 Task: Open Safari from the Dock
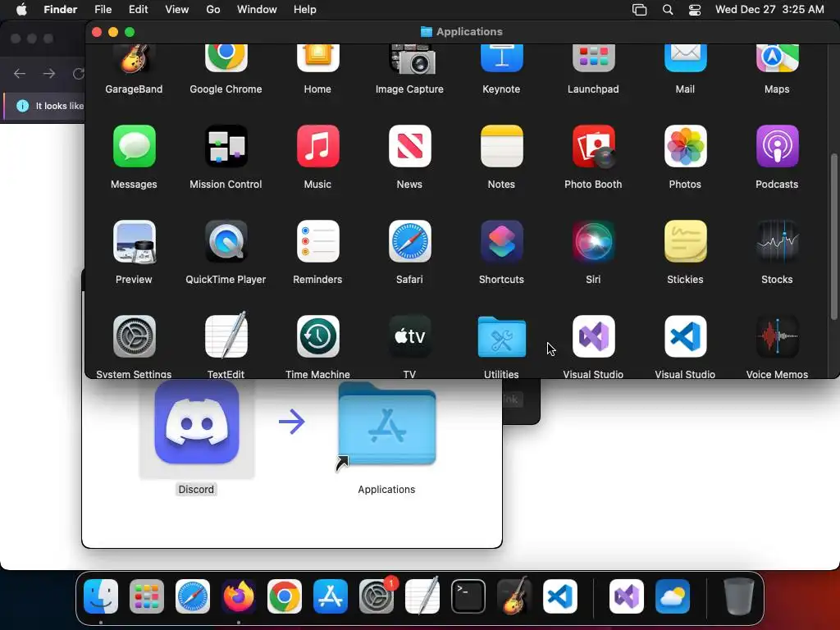[x=193, y=596]
